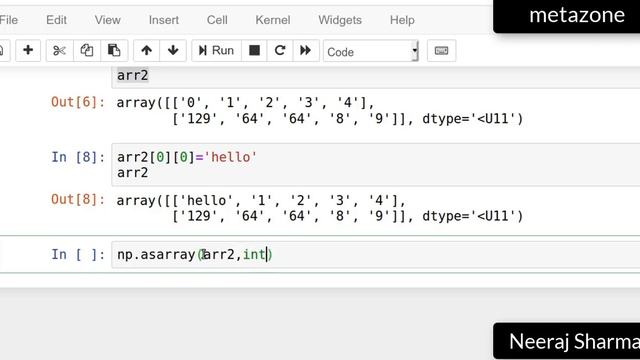Click the empty In [ ]: prompt

coord(78,255)
